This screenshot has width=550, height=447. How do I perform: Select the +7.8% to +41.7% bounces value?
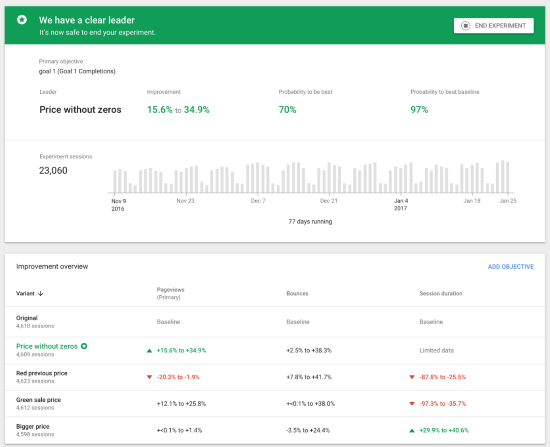coord(309,377)
